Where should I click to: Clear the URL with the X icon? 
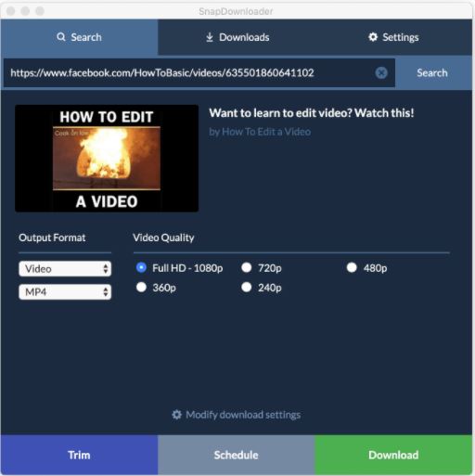(381, 73)
